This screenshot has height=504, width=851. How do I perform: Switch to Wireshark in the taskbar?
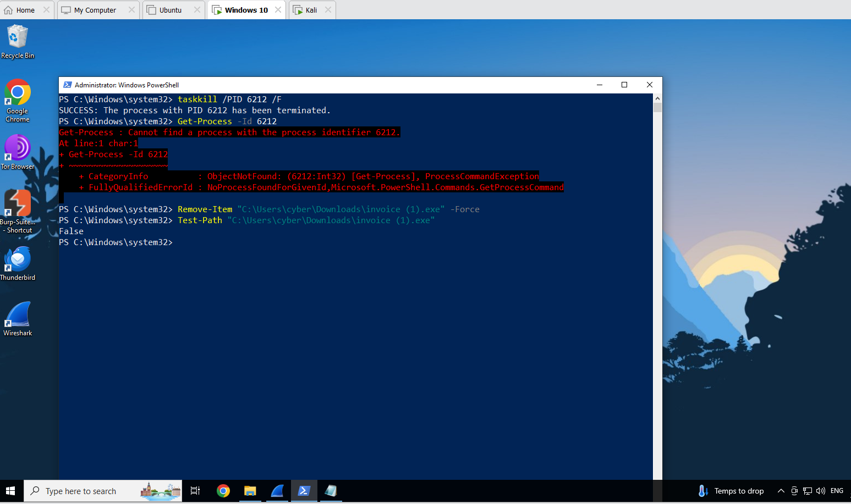277,491
